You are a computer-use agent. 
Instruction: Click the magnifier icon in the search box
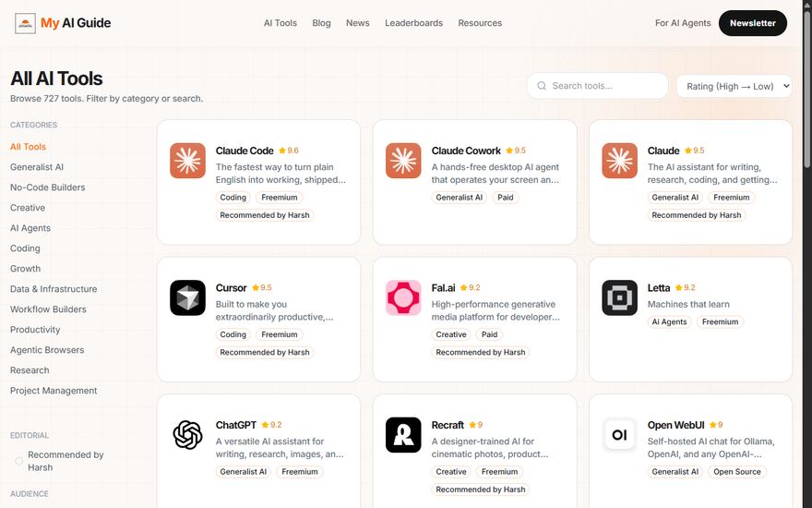(x=542, y=86)
